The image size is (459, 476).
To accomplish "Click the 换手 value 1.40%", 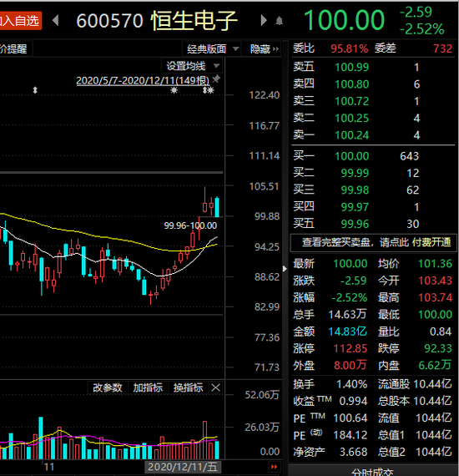I will 352,384.
